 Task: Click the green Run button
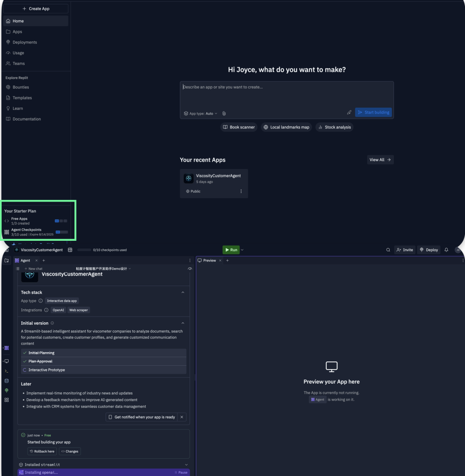click(x=231, y=250)
